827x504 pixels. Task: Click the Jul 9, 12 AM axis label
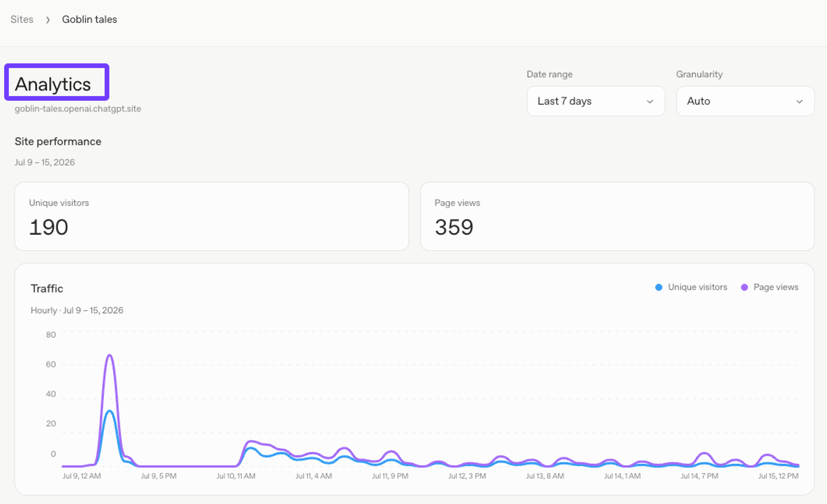click(x=82, y=476)
